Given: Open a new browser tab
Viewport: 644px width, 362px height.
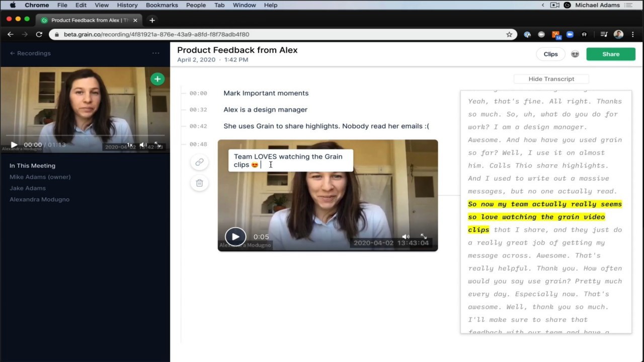Looking at the screenshot, I should (x=152, y=20).
